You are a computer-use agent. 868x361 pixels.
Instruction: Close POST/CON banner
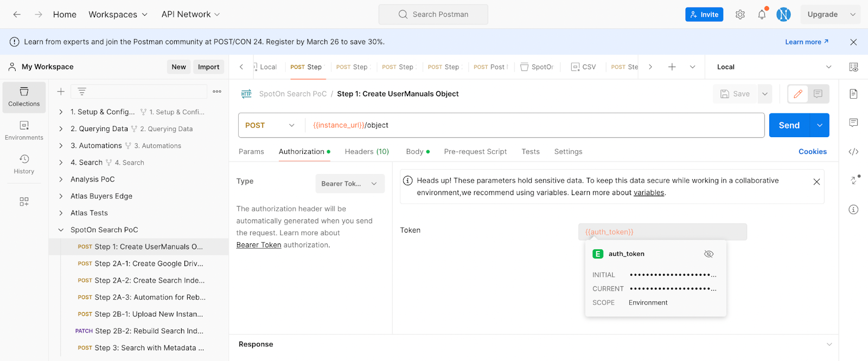853,42
